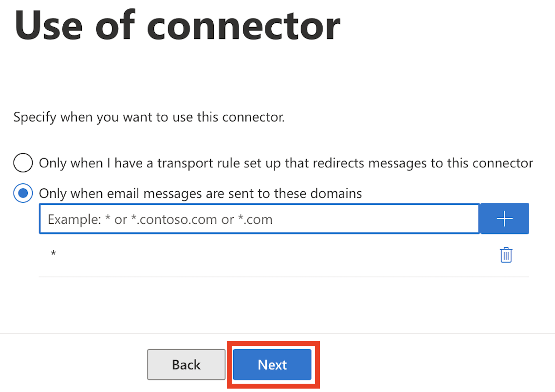Click the 'Specify when you want' instruction text
This screenshot has width=555, height=392.
(x=149, y=117)
